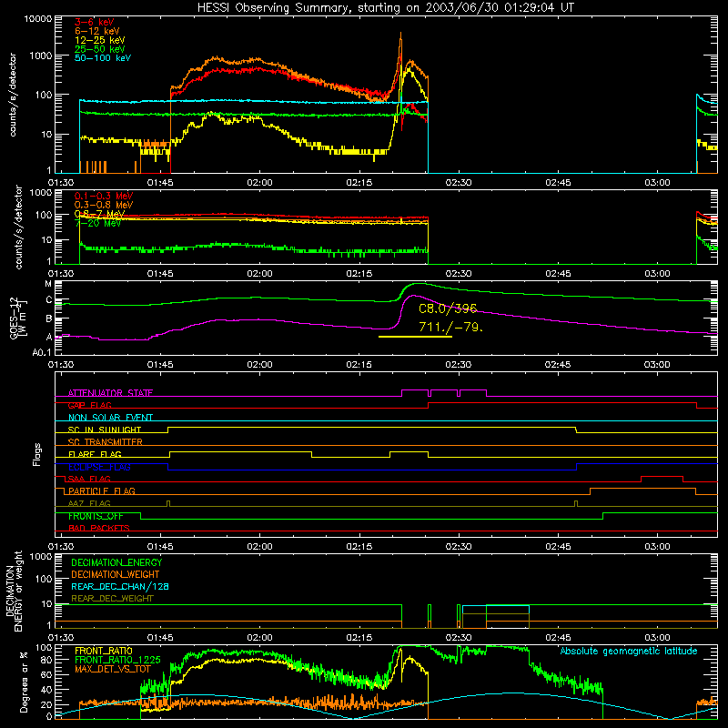Select the FLARE_FLAG label

point(95,454)
